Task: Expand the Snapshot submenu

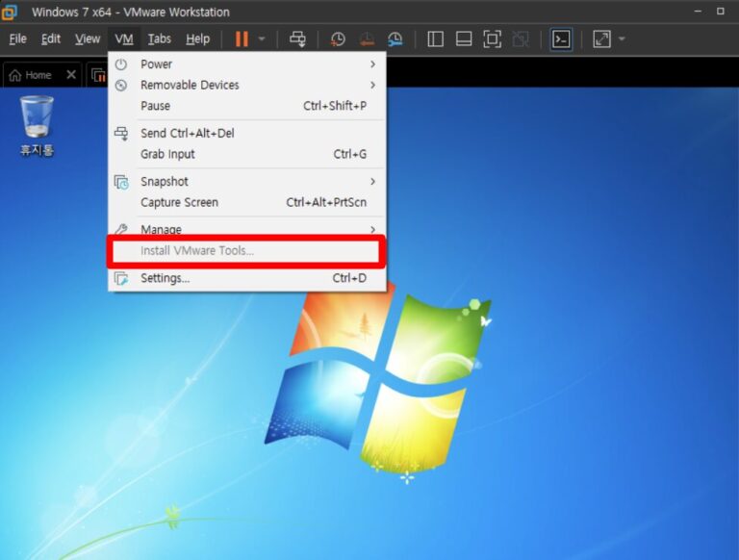Action: coord(247,182)
